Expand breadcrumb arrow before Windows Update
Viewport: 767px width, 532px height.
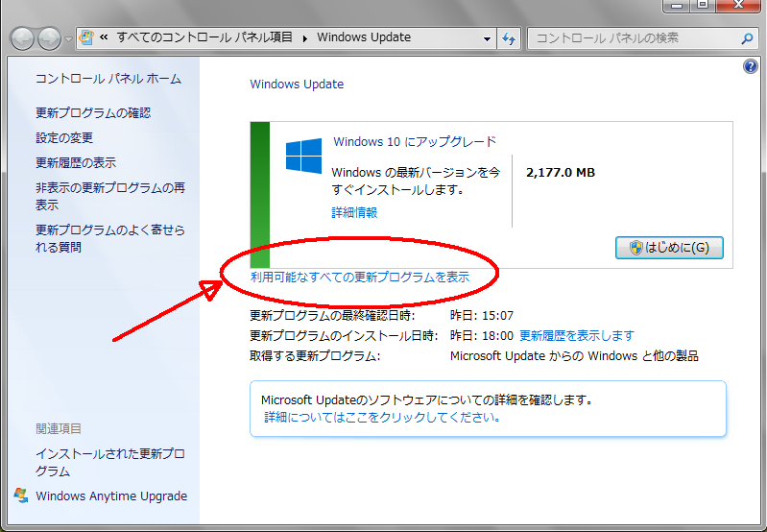[305, 38]
